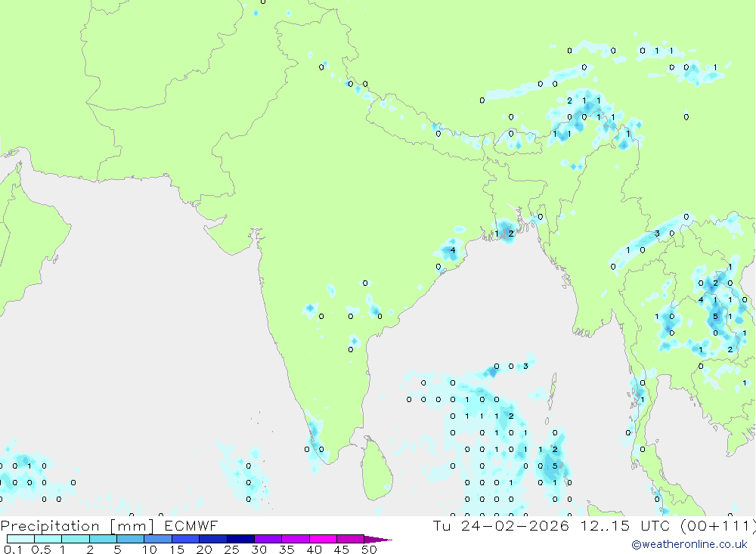The width and height of the screenshot is (756, 554).
Task: Select the 'ECMWF' model label
Action: (x=191, y=525)
